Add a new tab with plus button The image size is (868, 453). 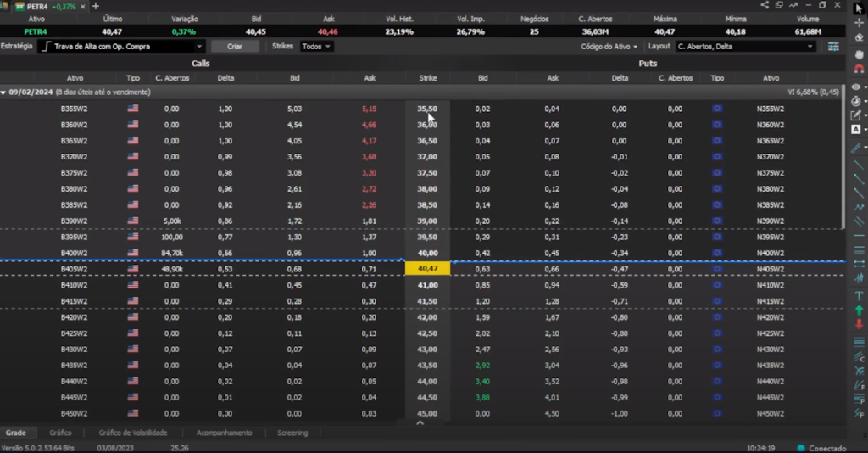tap(95, 6)
